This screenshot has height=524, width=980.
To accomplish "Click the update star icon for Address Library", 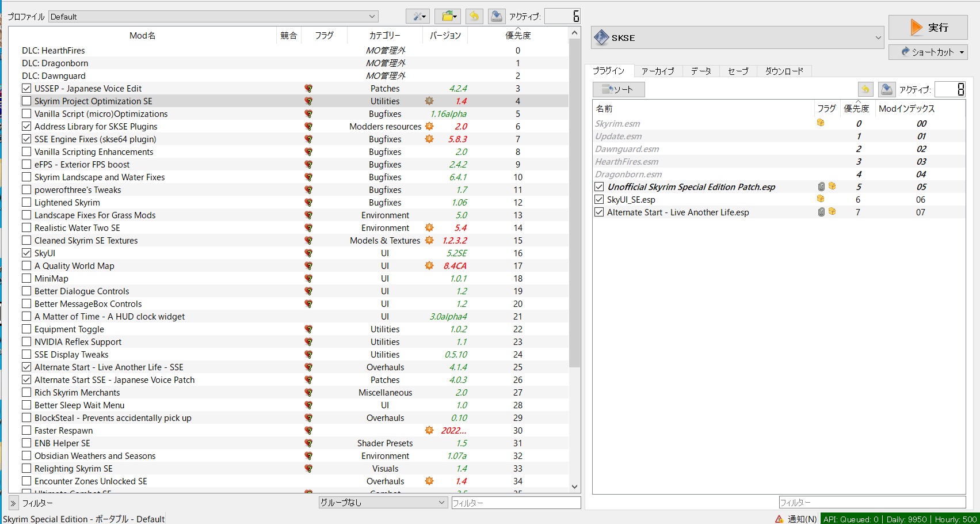I will (x=429, y=127).
